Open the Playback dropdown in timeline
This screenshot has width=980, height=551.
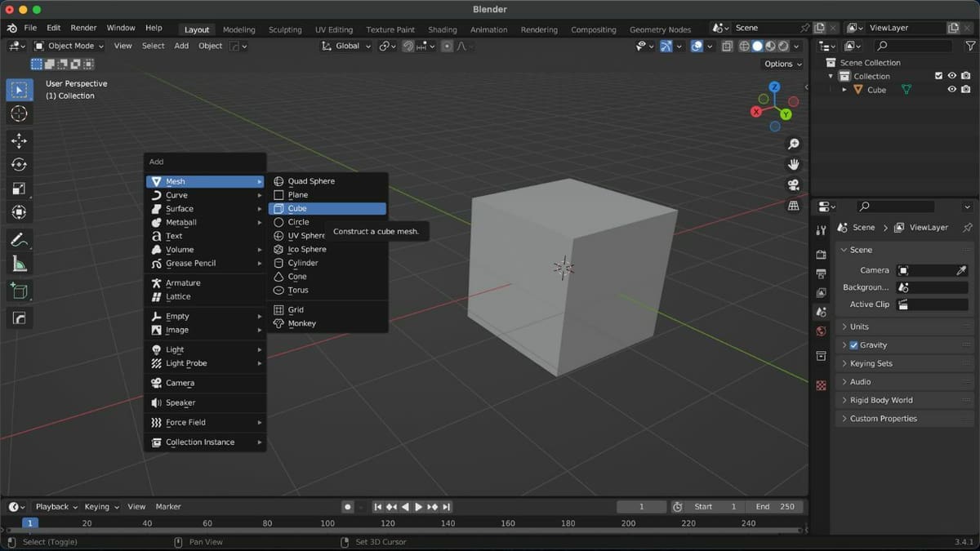point(56,507)
